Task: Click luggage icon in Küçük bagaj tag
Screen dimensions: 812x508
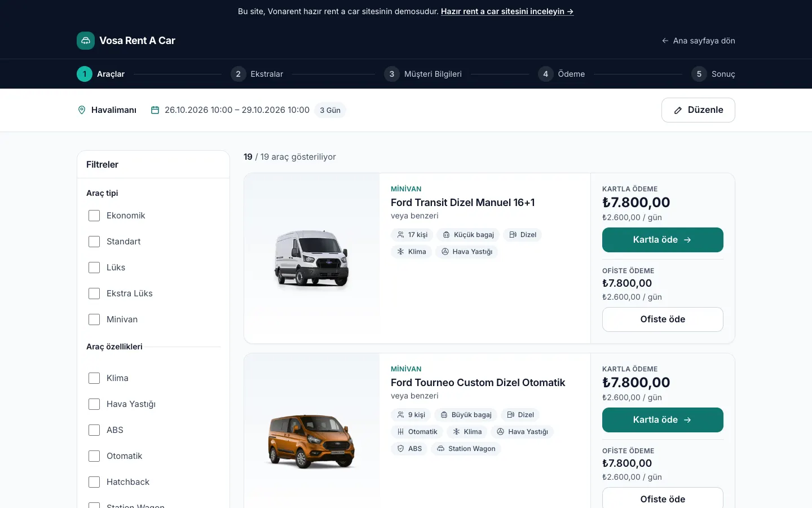Action: tap(446, 235)
